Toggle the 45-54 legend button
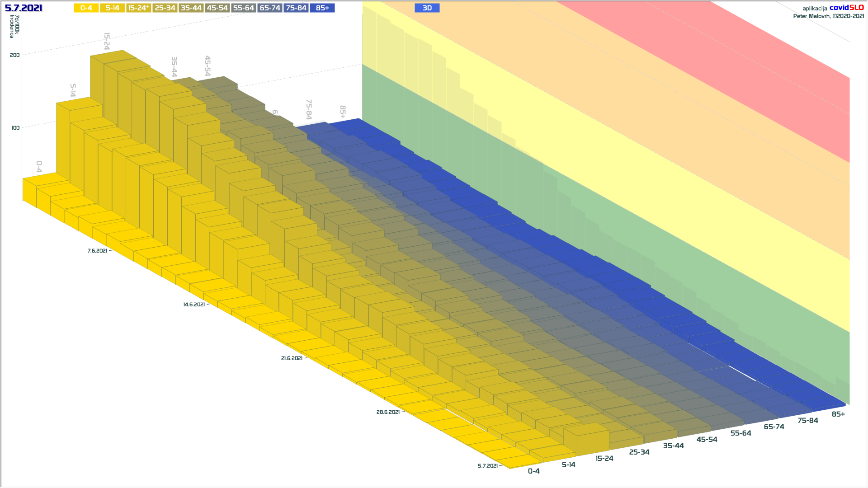Viewport: 868px width, 488px height. pyautogui.click(x=217, y=8)
